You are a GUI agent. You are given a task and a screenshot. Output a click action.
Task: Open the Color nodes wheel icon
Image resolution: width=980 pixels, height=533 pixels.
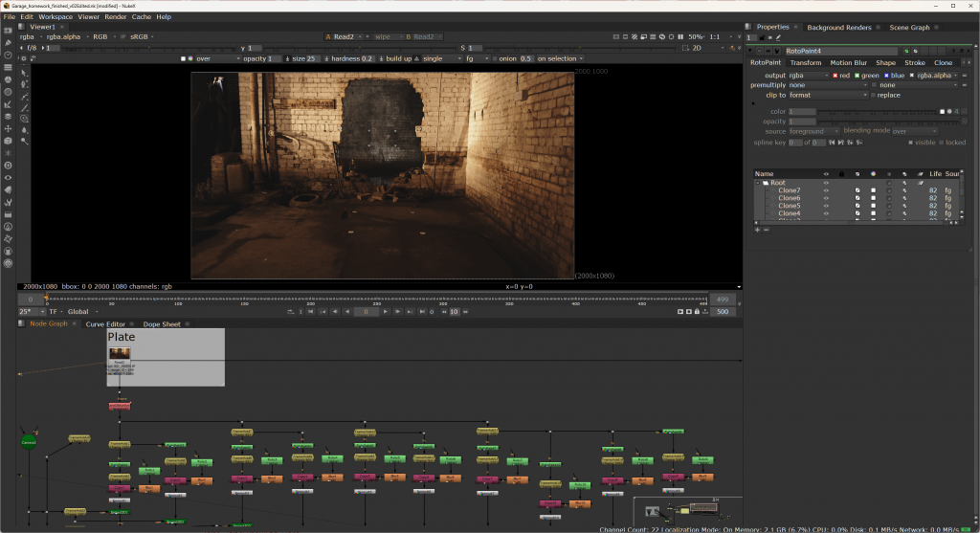[x=8, y=79]
